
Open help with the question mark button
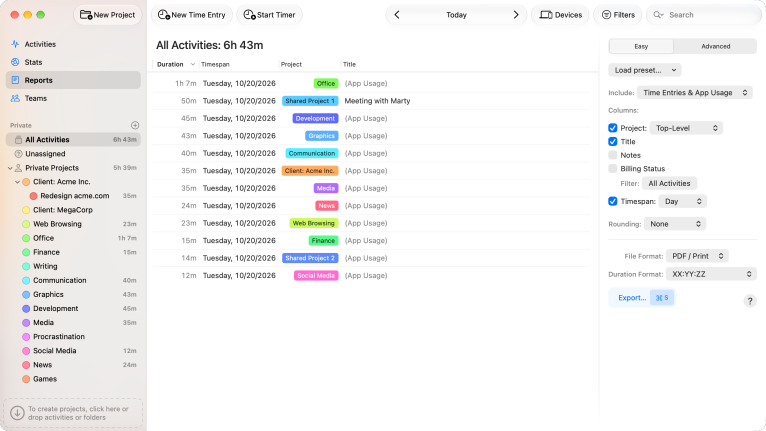tap(750, 301)
